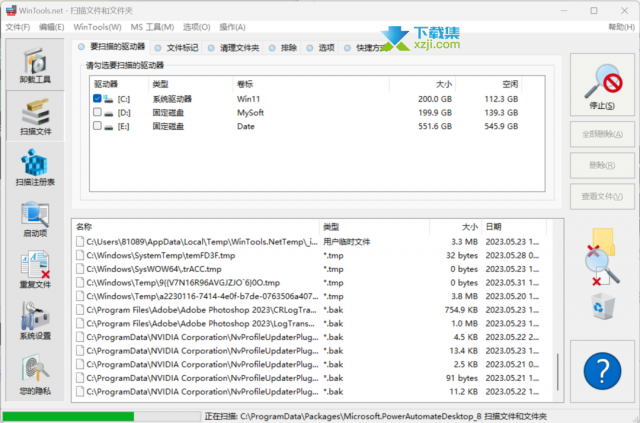Open the 扫描注册表 registry scan tool
Image resolution: width=640 pixels, height=423 pixels.
coord(35,167)
